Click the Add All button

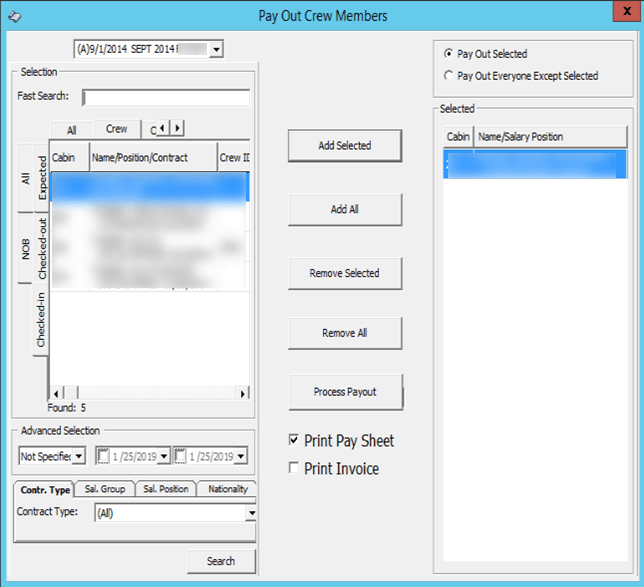coord(345,209)
